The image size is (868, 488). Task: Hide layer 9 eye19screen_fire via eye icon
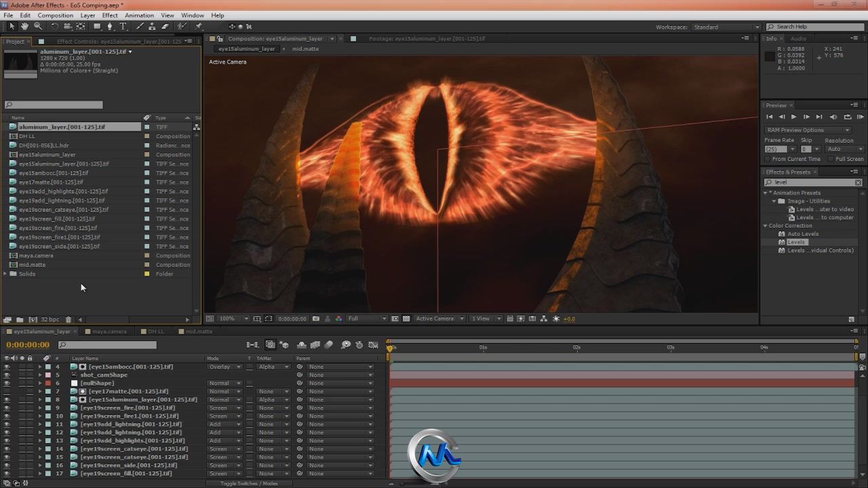pyautogui.click(x=7, y=407)
